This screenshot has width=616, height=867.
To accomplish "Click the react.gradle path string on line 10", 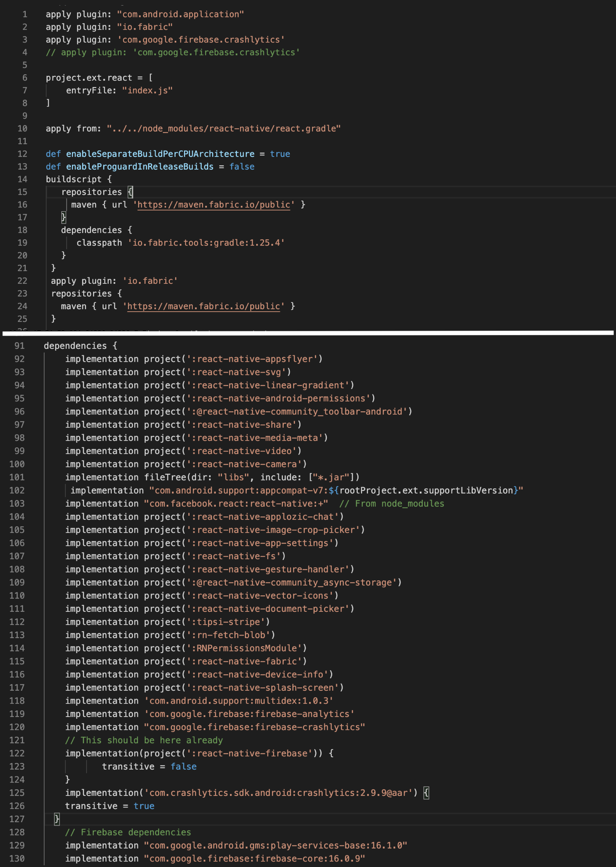I will coord(223,129).
